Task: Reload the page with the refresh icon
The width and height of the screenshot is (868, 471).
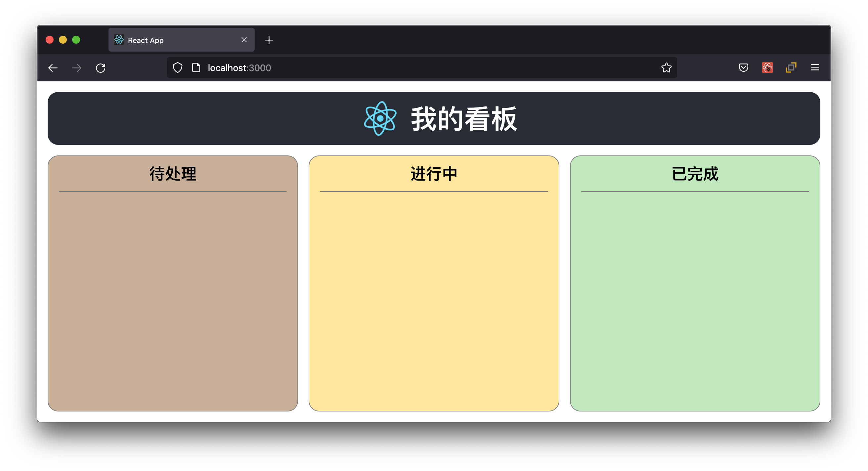Action: pyautogui.click(x=101, y=68)
